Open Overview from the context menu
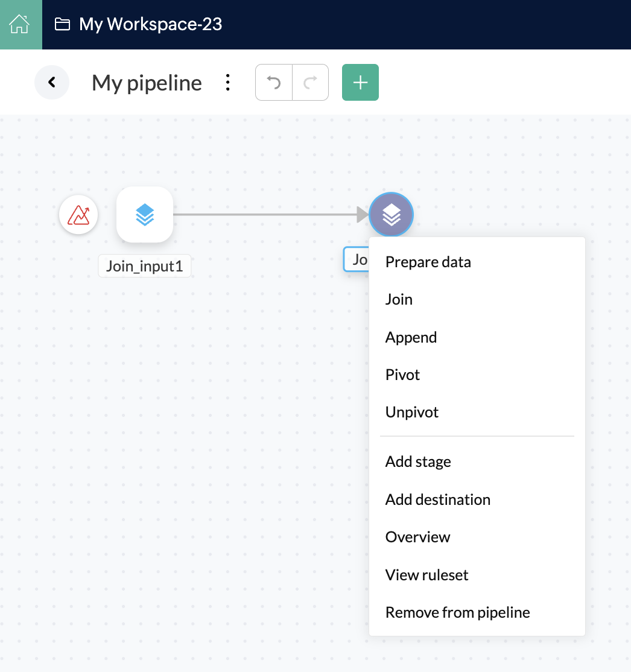This screenshot has height=672, width=631. [417, 537]
